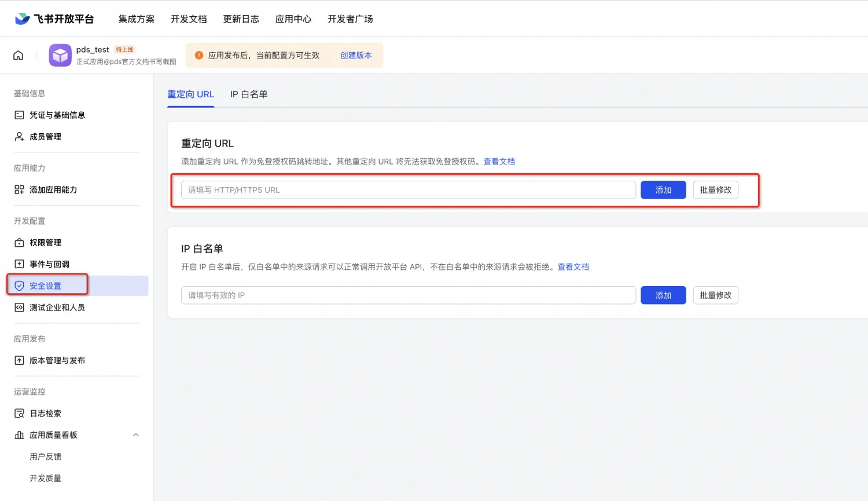Click the 创建版本 link
Viewport: 868px width, 501px height.
pos(356,55)
